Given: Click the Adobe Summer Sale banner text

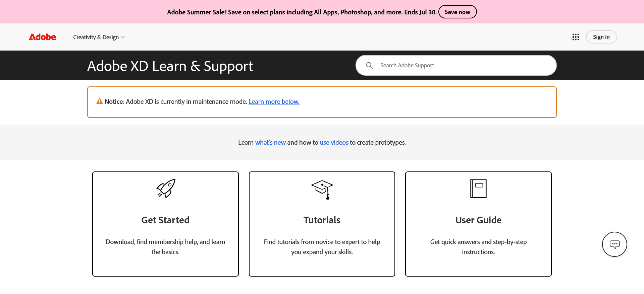Looking at the screenshot, I should tap(302, 12).
